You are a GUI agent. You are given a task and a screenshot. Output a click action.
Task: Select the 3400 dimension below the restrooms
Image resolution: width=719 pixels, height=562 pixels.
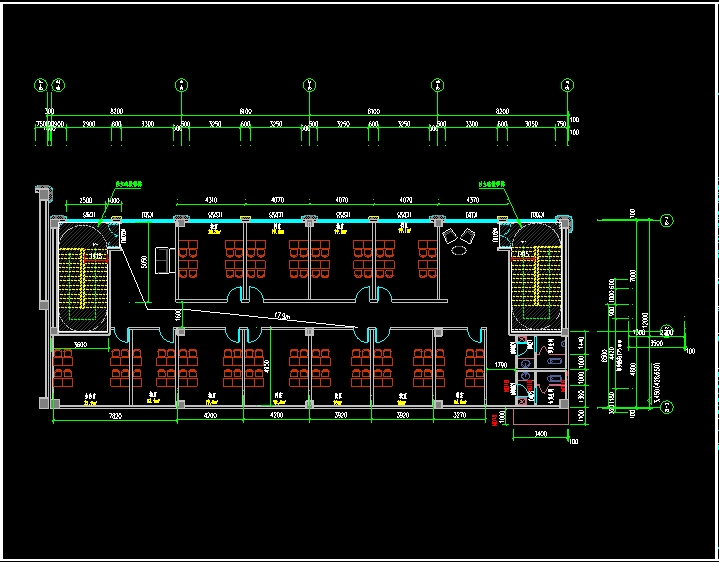click(540, 434)
